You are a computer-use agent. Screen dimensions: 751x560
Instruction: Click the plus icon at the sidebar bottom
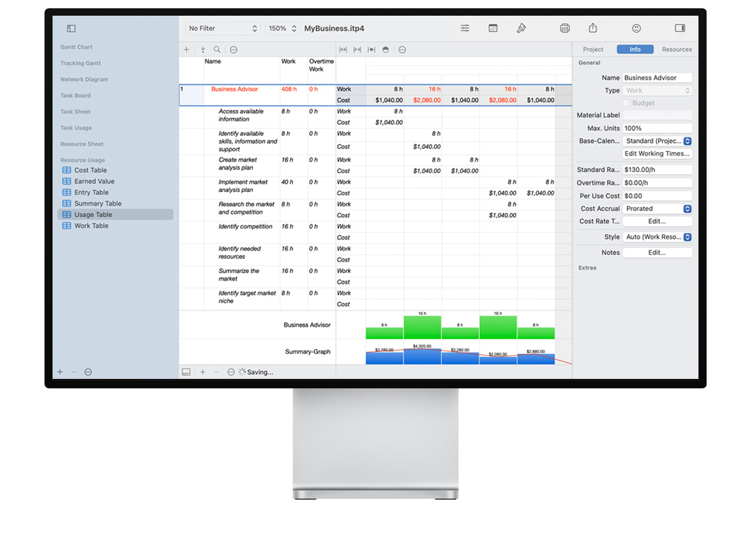(60, 372)
